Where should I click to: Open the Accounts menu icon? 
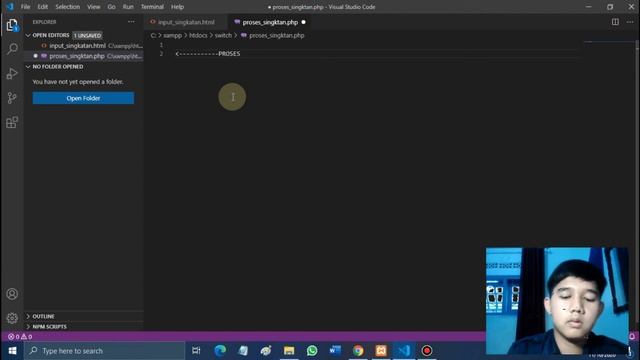pos(12,294)
